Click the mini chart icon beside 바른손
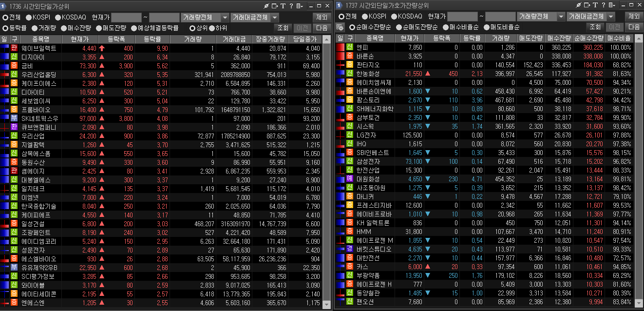 pyautogui.click(x=341, y=56)
